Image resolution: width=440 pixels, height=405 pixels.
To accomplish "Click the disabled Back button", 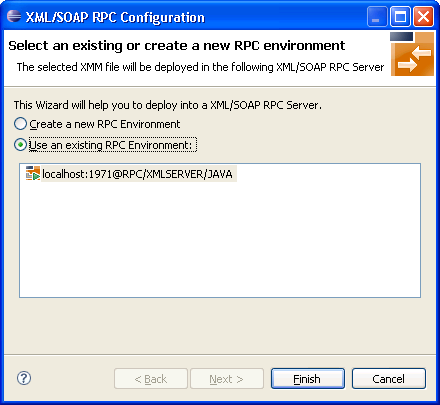I will [x=151, y=379].
